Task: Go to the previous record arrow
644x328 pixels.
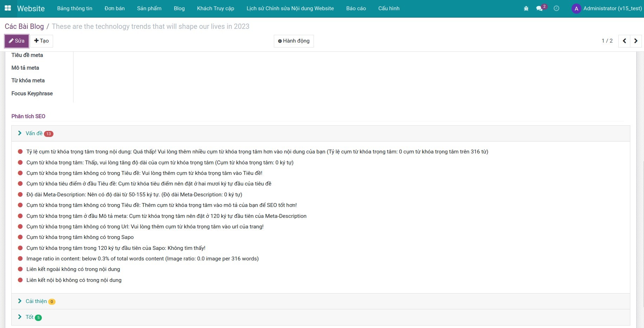Action: [x=624, y=41]
